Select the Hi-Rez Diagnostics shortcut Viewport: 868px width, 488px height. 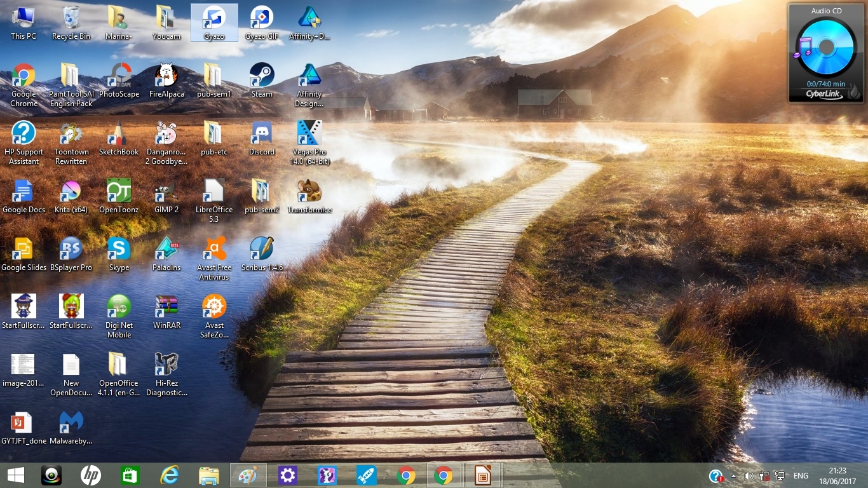(x=166, y=374)
